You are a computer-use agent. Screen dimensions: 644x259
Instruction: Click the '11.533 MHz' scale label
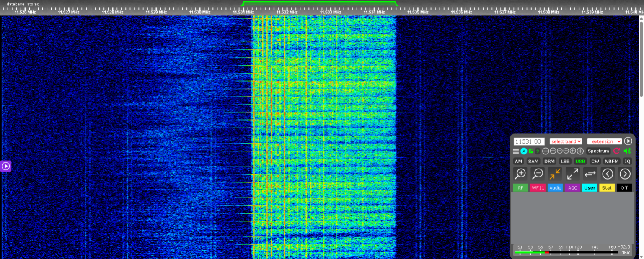click(331, 12)
